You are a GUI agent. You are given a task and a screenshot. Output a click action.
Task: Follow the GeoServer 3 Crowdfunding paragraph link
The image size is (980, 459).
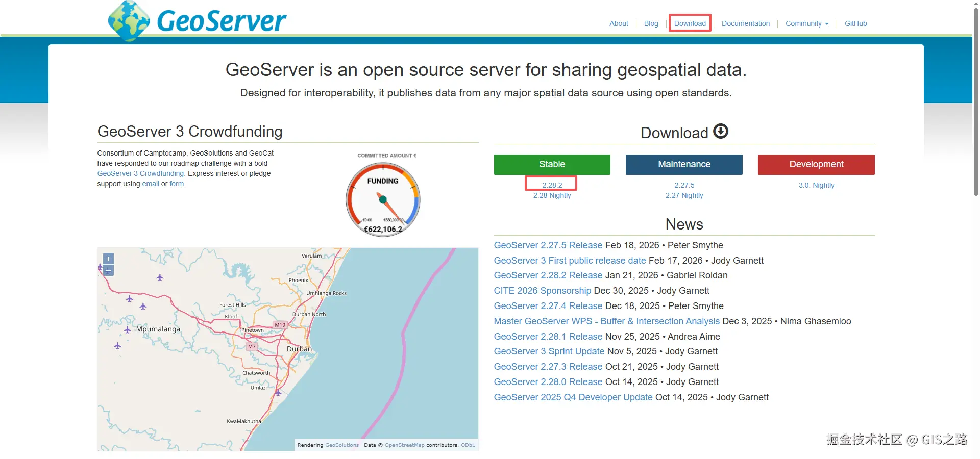pos(140,173)
